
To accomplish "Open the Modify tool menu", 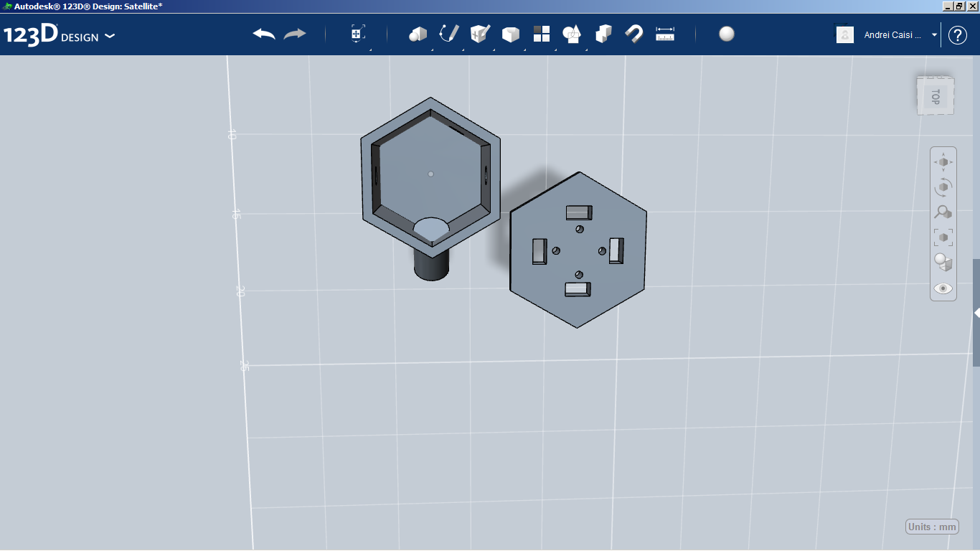I will point(511,34).
